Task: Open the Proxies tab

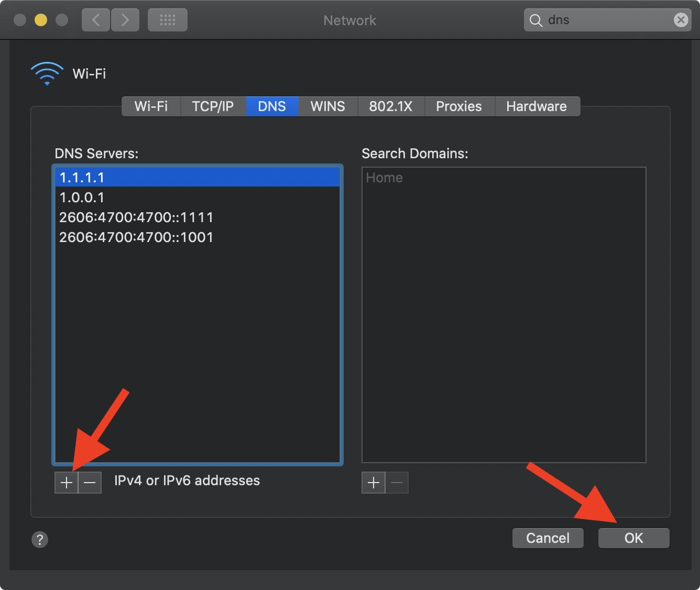Action: [459, 106]
